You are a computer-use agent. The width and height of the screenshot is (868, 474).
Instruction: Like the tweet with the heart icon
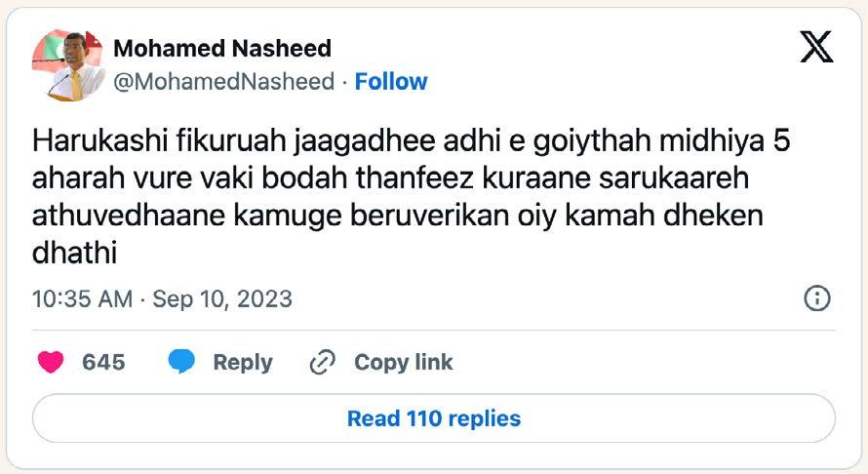coord(51,363)
